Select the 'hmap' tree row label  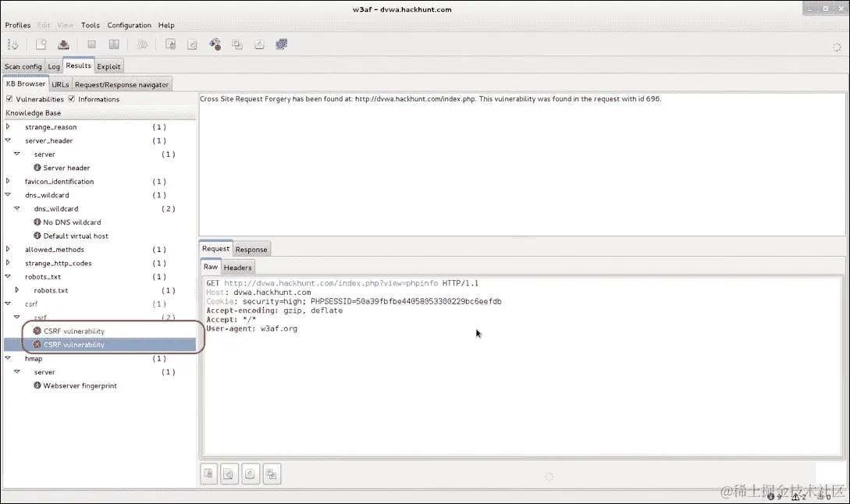click(x=34, y=358)
